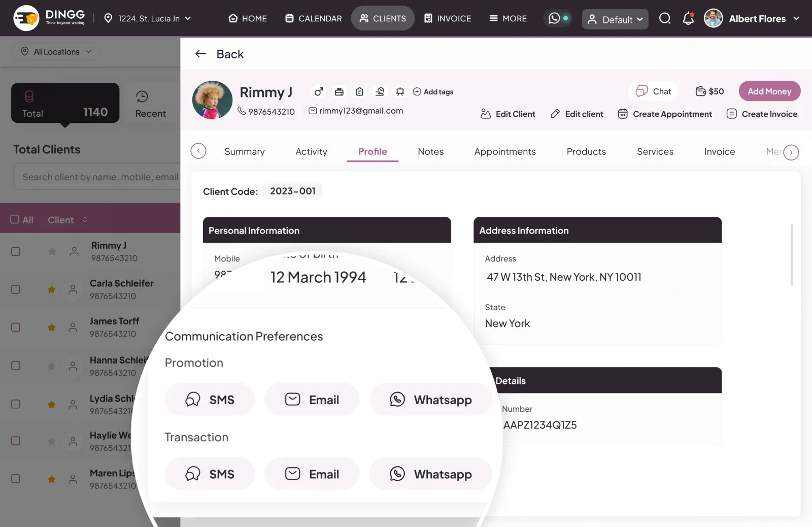
Task: Open the notifications bell
Action: [x=688, y=19]
